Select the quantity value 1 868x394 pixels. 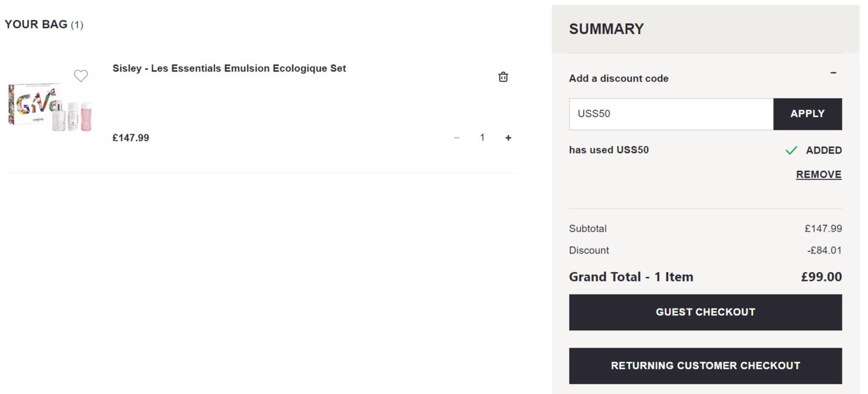tap(482, 138)
